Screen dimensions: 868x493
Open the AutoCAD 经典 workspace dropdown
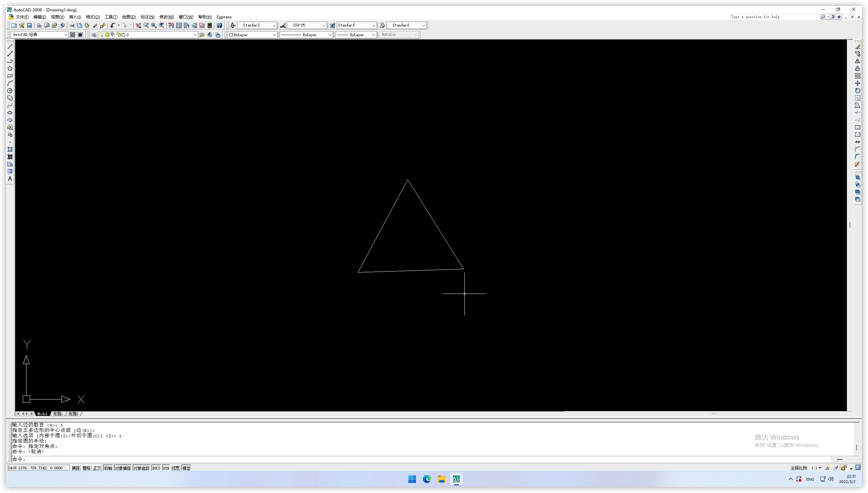tap(66, 35)
